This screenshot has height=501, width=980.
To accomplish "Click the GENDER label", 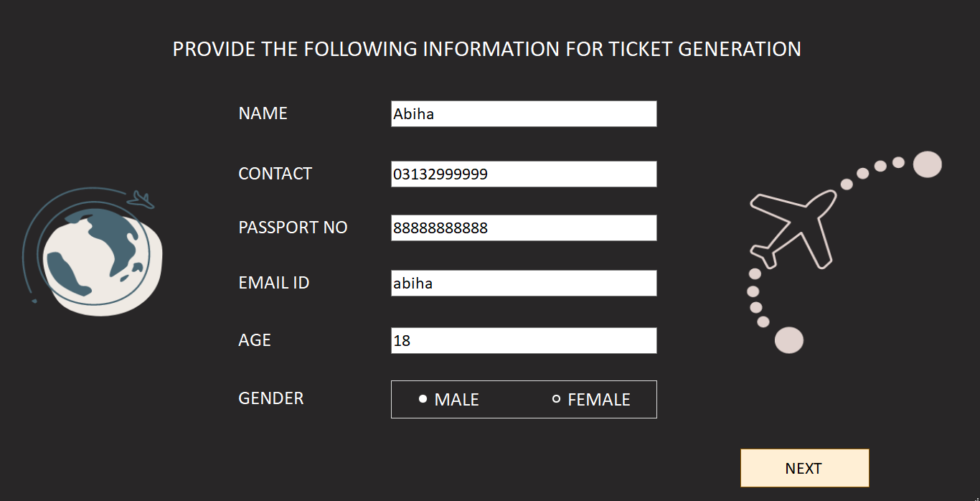I will 270,398.
